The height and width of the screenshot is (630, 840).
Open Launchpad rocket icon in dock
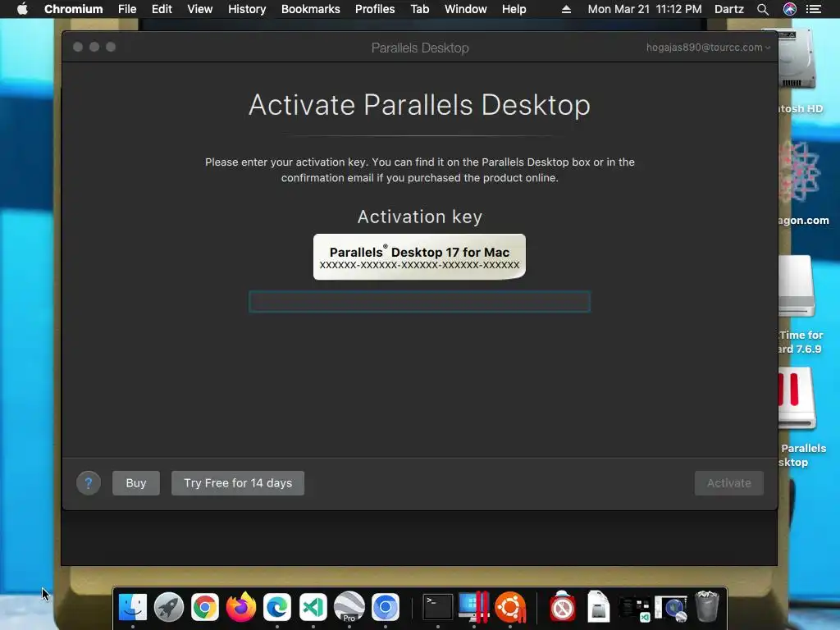[169, 607]
